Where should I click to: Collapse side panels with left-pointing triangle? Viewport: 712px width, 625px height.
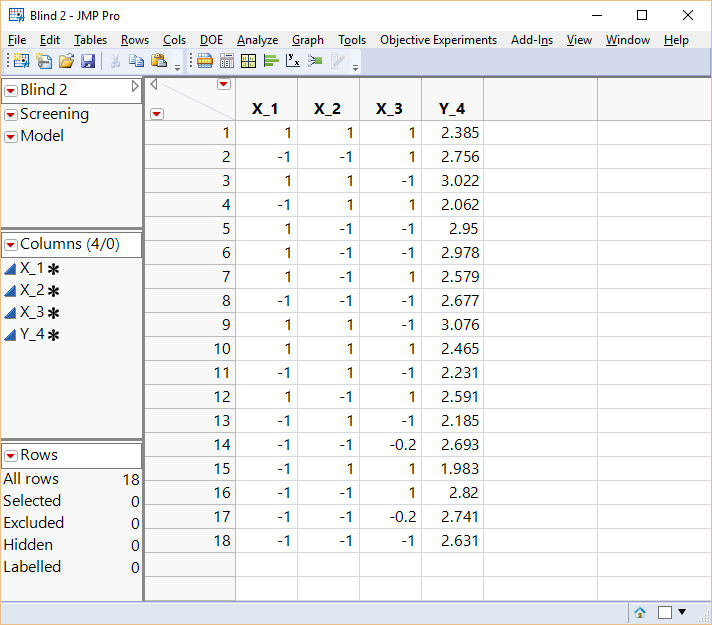click(x=154, y=84)
